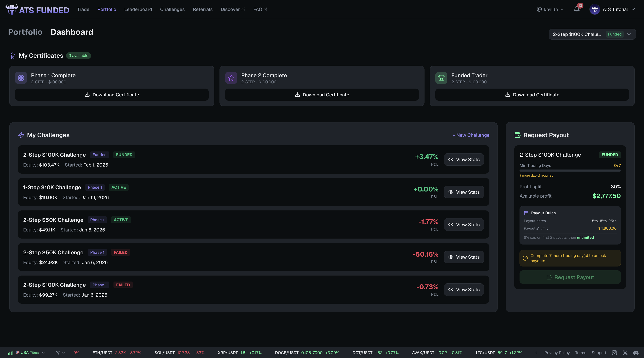
Task: Click the Phase 2 Complete star icon
Action: (x=231, y=78)
